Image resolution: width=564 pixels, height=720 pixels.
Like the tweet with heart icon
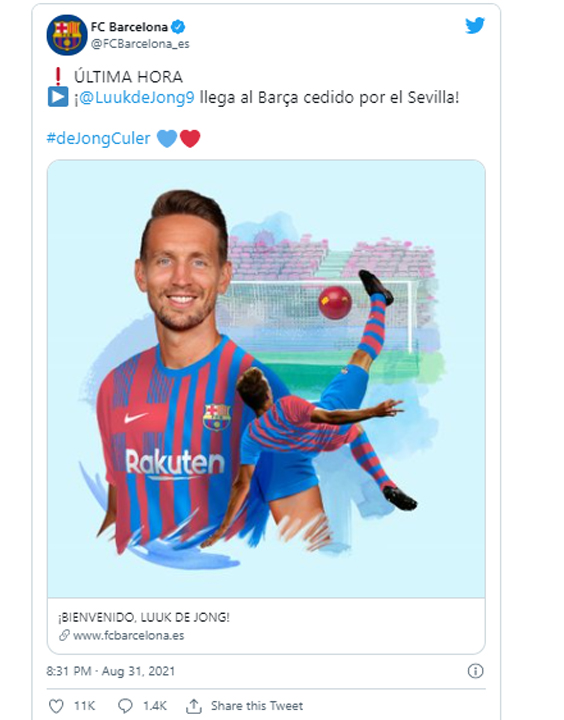point(56,706)
